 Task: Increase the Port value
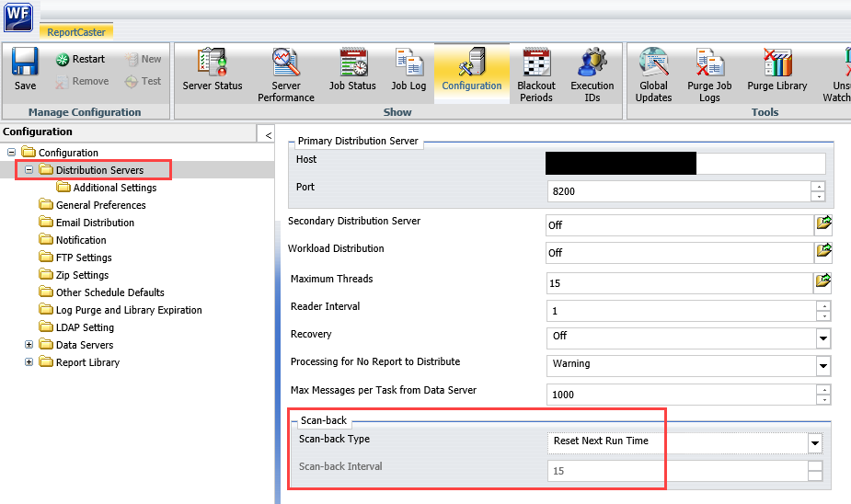click(818, 186)
